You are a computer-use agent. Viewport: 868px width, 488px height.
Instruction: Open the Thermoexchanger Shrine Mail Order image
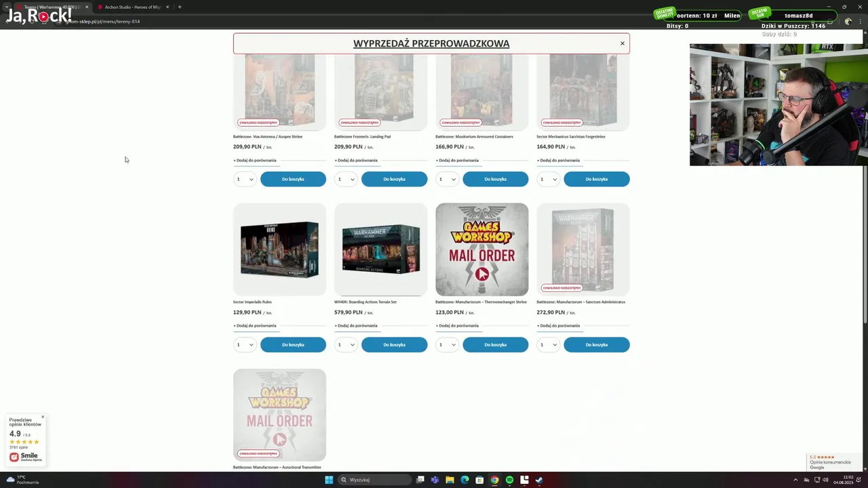pyautogui.click(x=481, y=249)
